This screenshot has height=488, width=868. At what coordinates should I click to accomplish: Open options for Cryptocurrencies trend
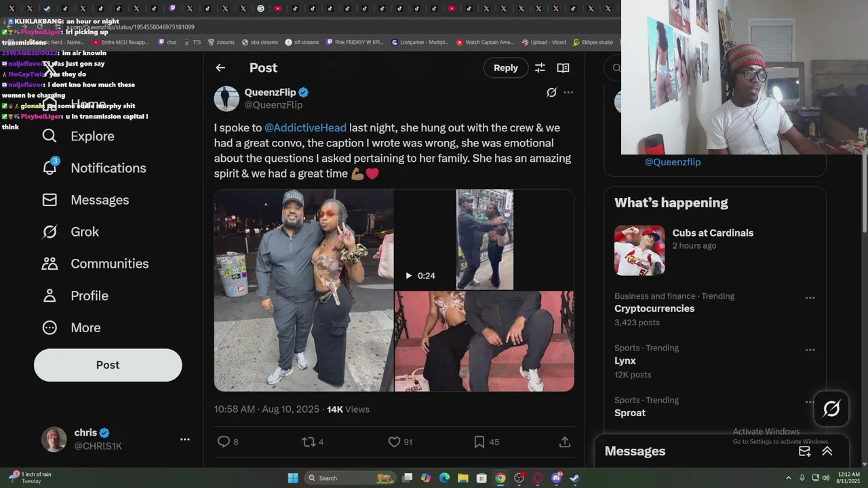pyautogui.click(x=810, y=298)
